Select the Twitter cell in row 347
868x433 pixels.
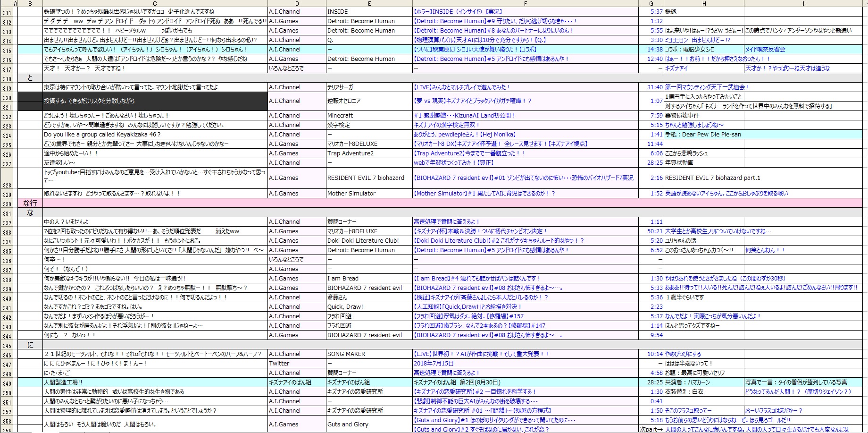pyautogui.click(x=297, y=363)
